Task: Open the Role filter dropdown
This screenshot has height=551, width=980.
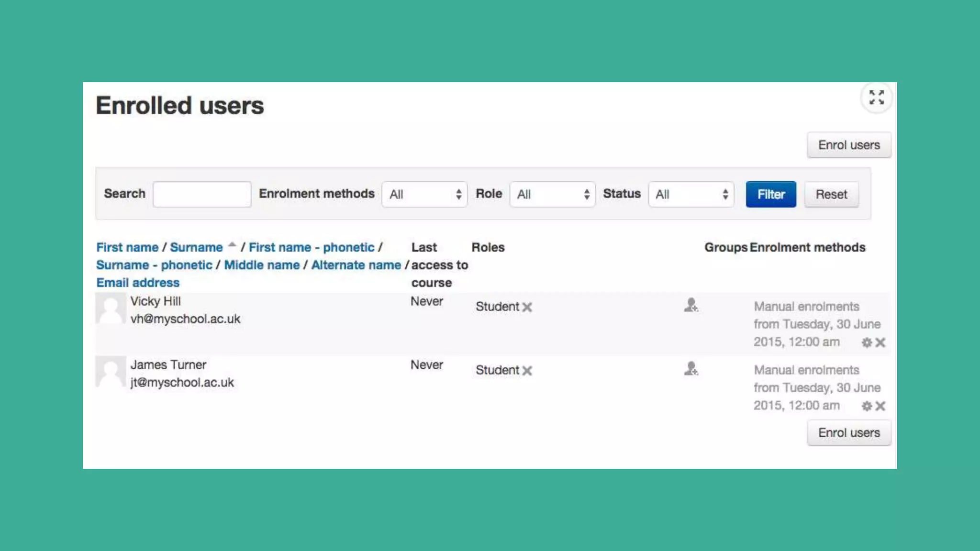Action: (x=552, y=194)
